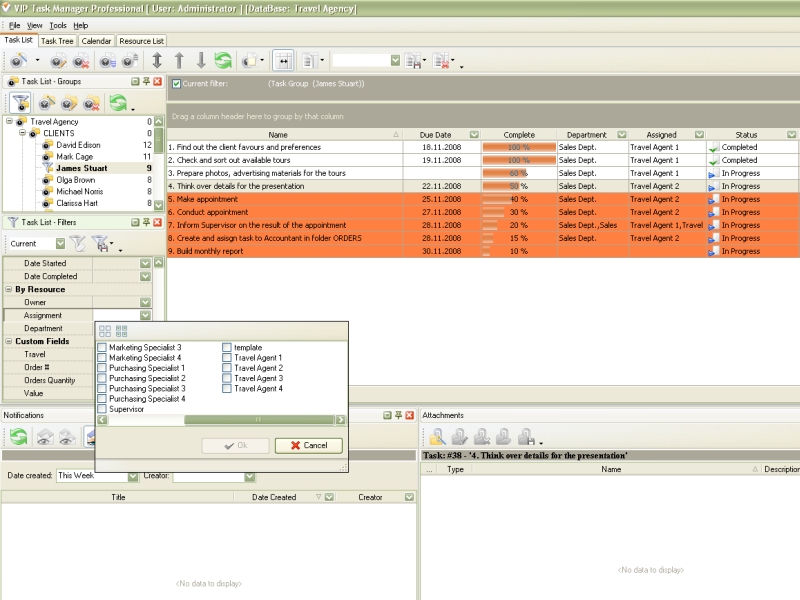Toggle the Current filter checkbox

176,84
